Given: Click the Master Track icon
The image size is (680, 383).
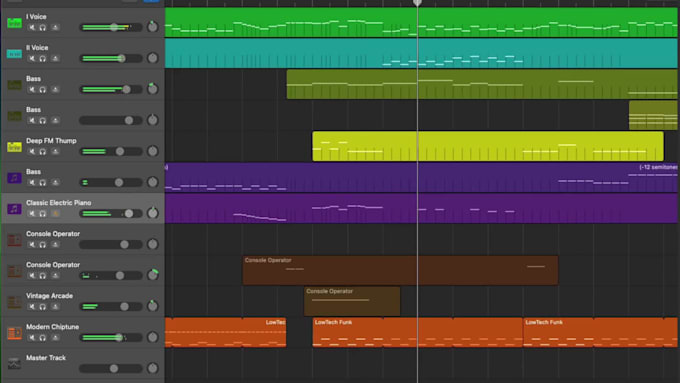Looking at the screenshot, I should coord(14,363).
